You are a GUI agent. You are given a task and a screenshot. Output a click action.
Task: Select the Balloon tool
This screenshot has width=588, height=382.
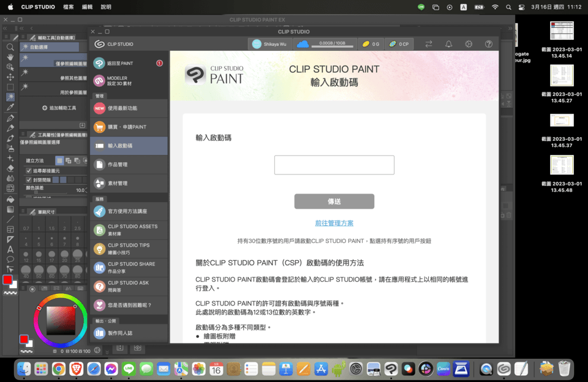point(10,259)
